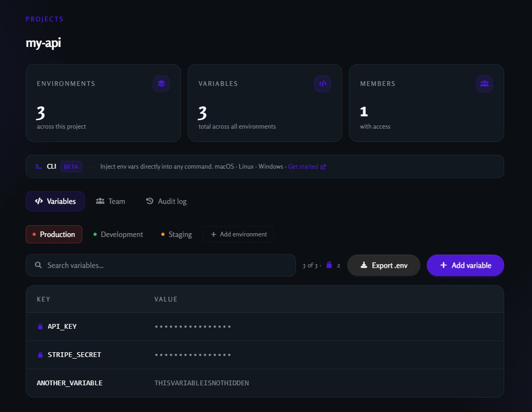Click the layers icon on the Environments card
532x412 pixels.
[161, 83]
